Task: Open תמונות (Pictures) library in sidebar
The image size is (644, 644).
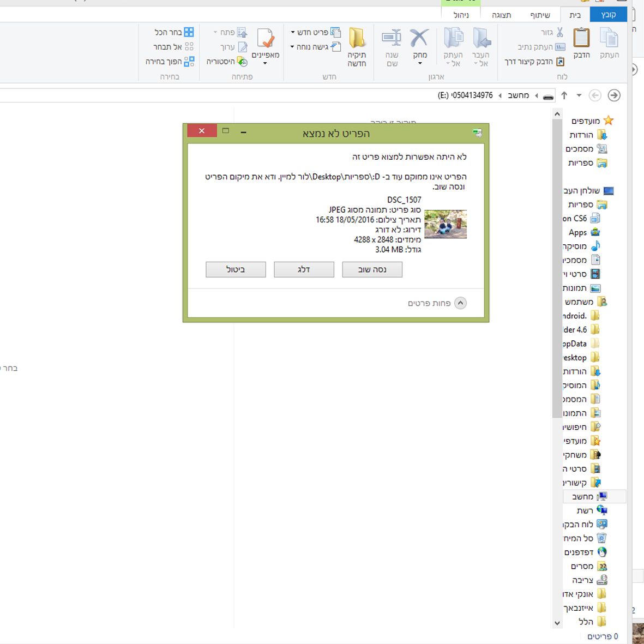Action: pos(582,288)
